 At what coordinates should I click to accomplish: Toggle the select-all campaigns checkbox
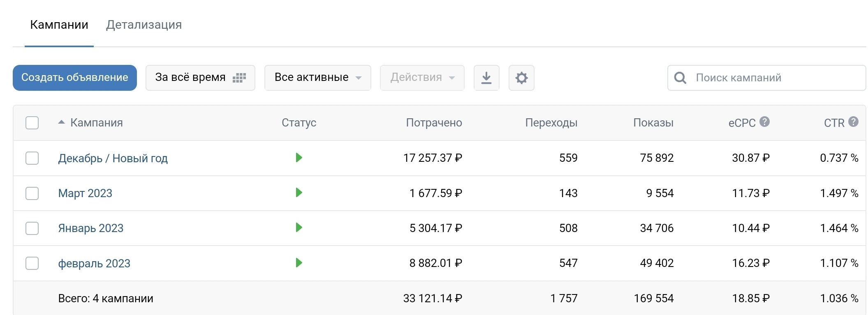pyautogui.click(x=32, y=123)
